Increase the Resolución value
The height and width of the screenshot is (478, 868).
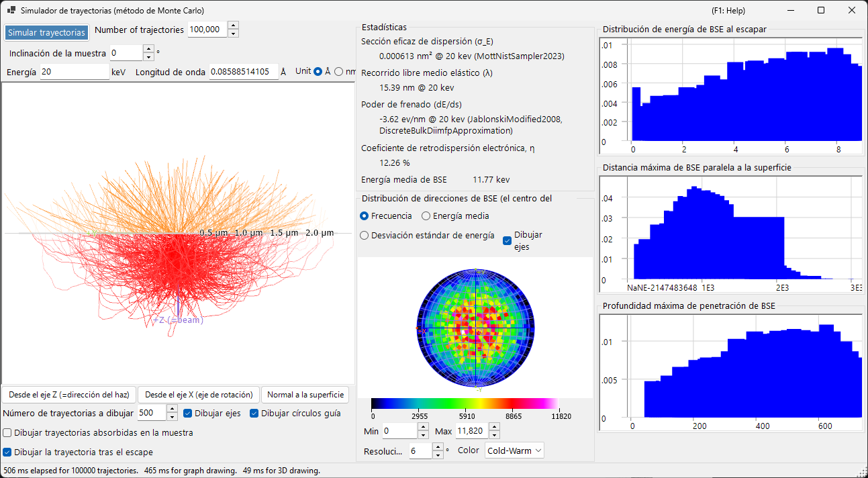[x=438, y=447]
